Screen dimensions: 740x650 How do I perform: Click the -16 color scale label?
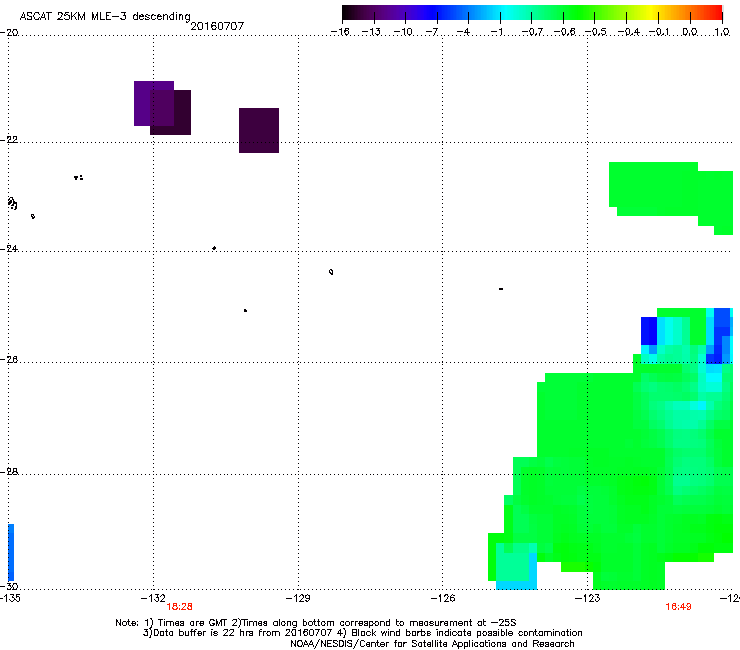pyautogui.click(x=340, y=32)
